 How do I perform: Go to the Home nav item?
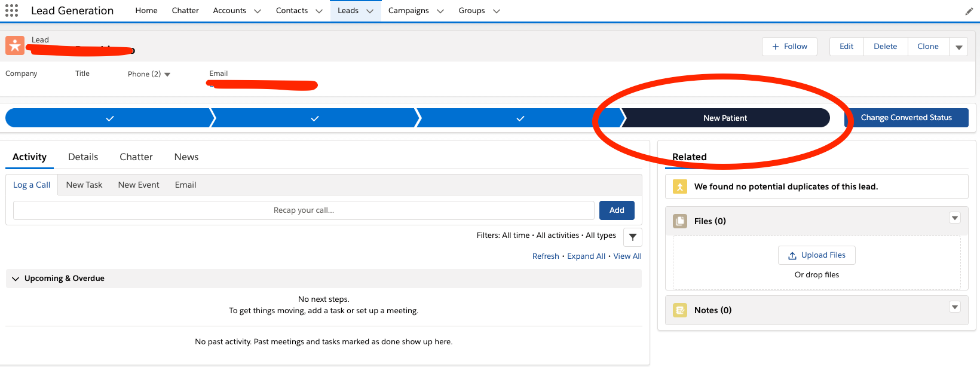(x=146, y=11)
